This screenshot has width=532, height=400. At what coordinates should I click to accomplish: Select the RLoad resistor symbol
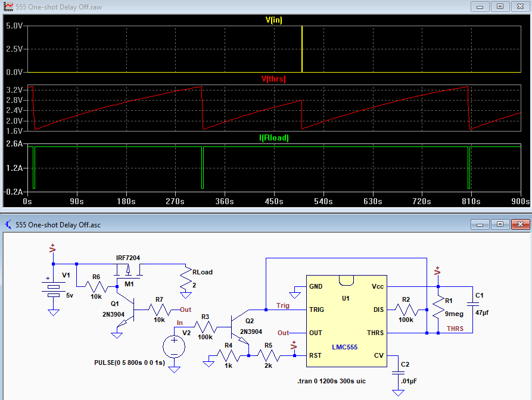[186, 279]
